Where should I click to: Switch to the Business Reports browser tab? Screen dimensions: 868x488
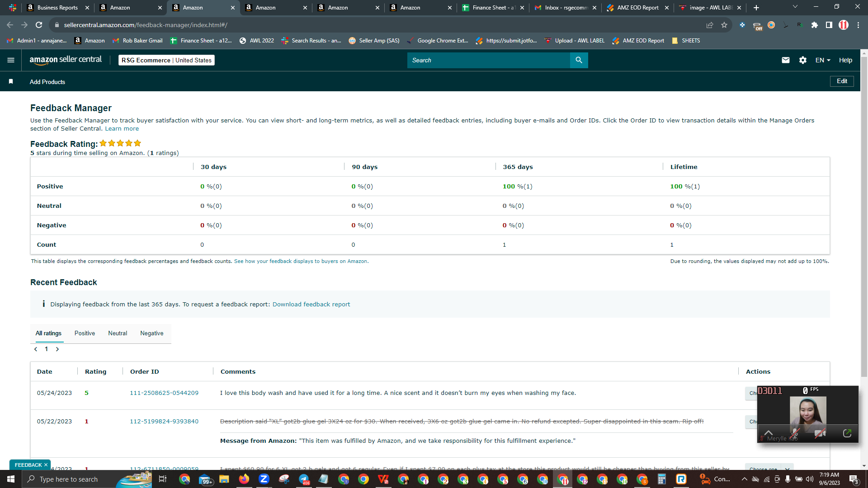pos(57,8)
